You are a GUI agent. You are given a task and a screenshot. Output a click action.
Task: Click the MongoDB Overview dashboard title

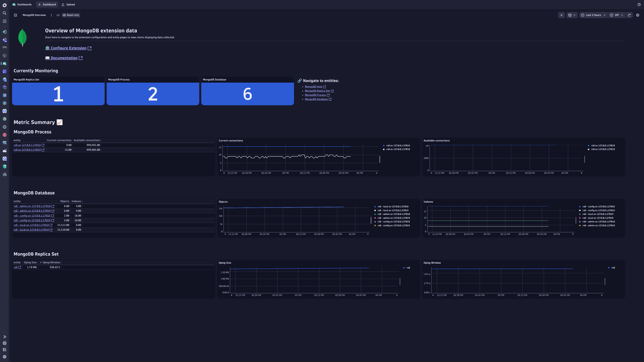click(x=34, y=15)
